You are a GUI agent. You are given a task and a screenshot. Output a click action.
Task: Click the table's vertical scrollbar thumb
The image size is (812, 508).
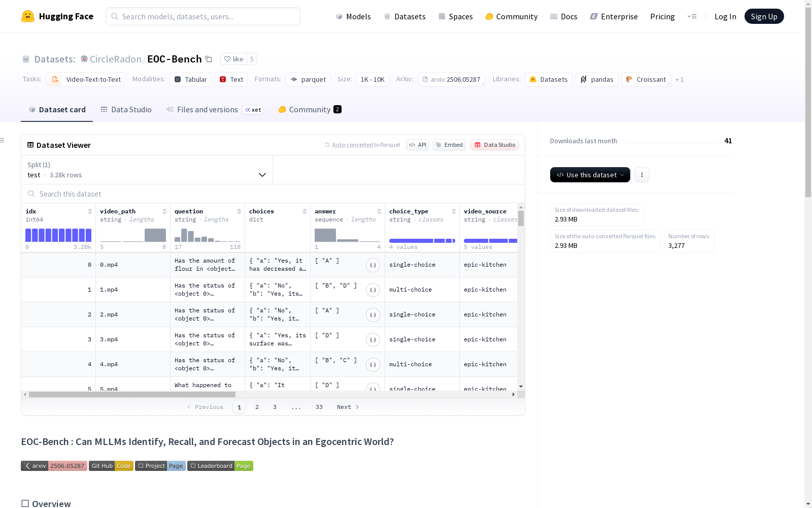(521, 218)
